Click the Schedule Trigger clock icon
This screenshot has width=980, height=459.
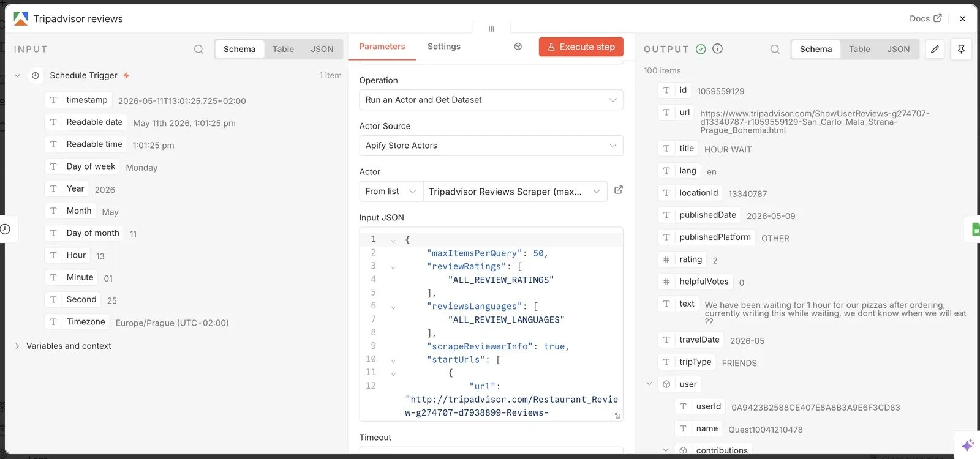click(36, 75)
